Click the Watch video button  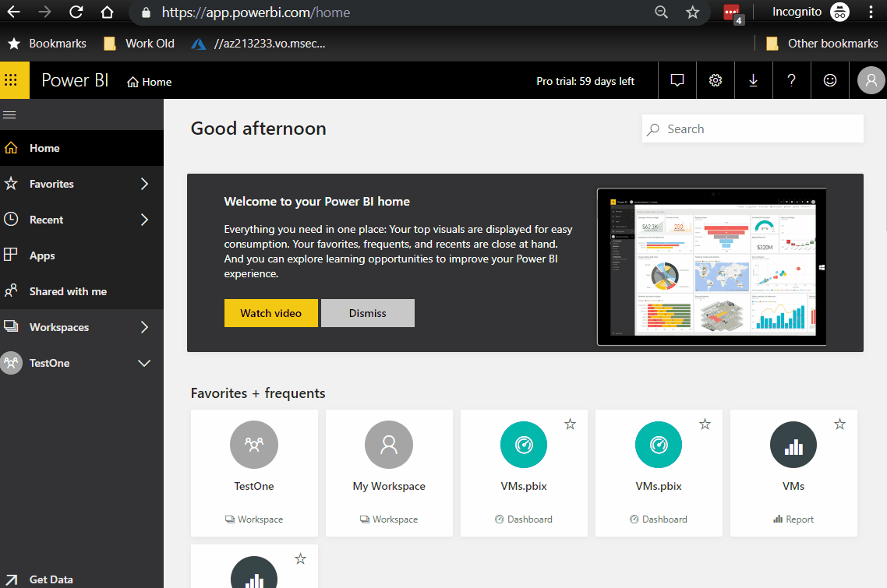tap(270, 312)
